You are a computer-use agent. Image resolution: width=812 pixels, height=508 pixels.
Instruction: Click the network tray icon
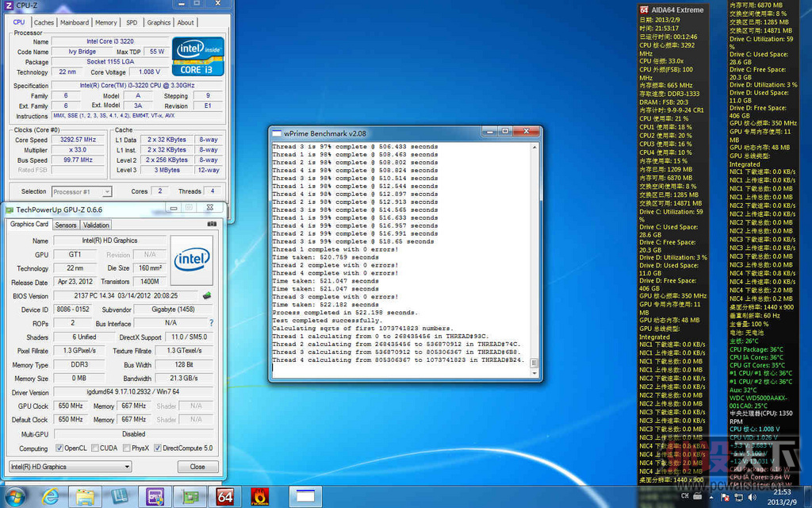tap(738, 497)
